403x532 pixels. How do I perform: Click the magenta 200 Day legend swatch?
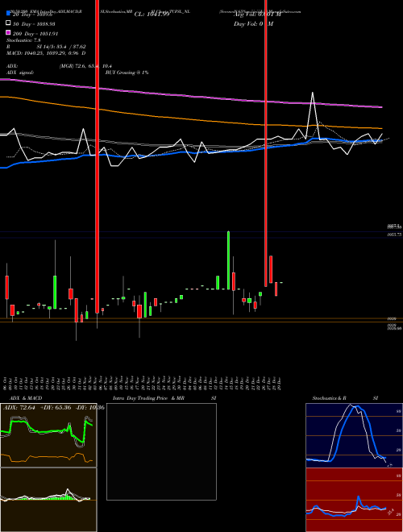[8, 32]
